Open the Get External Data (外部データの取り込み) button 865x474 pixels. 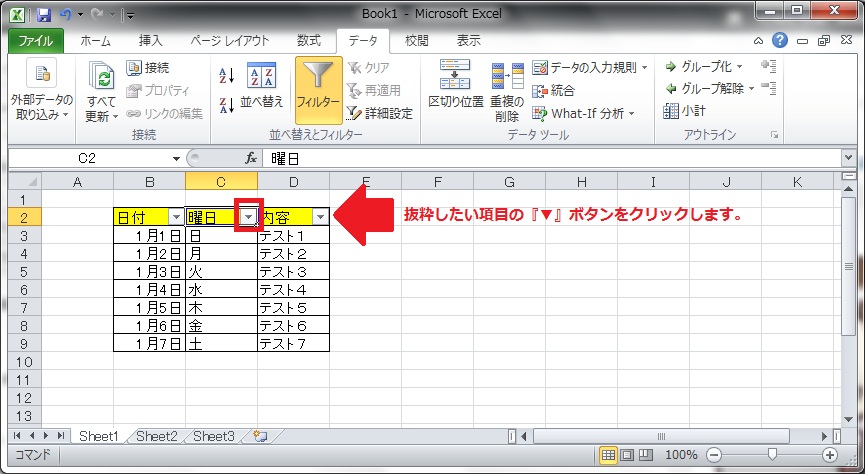click(x=41, y=89)
